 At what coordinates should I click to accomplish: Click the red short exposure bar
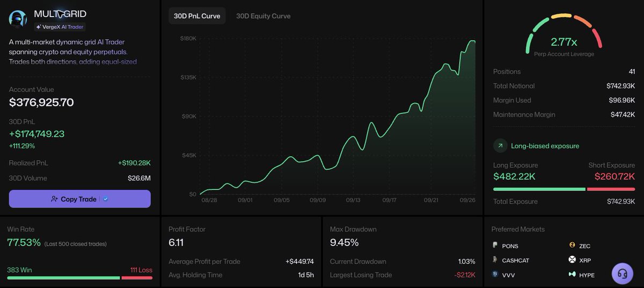(x=611, y=189)
